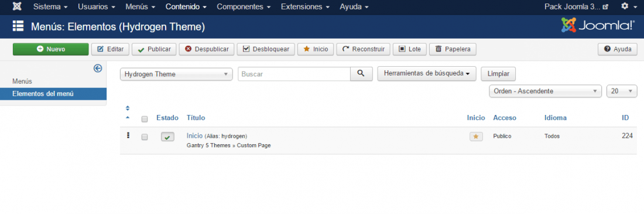Sort by Idioma column header
The height and width of the screenshot is (214, 644).
tap(556, 118)
